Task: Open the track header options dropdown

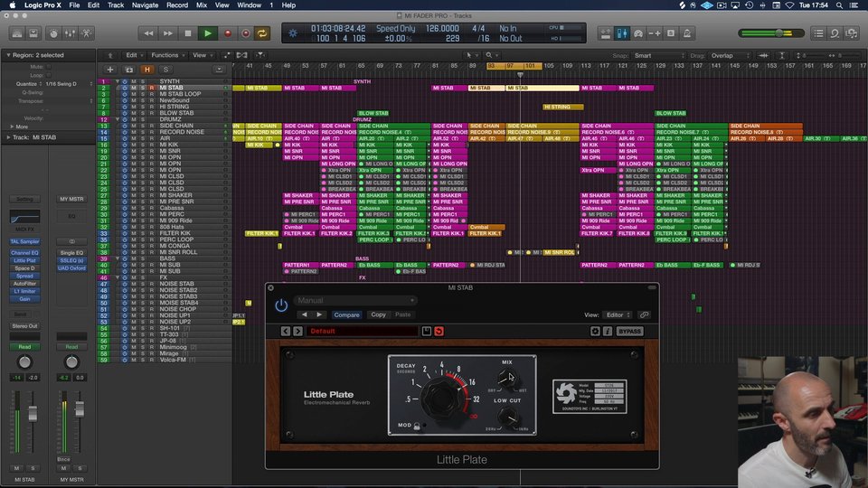Action: coord(219,70)
